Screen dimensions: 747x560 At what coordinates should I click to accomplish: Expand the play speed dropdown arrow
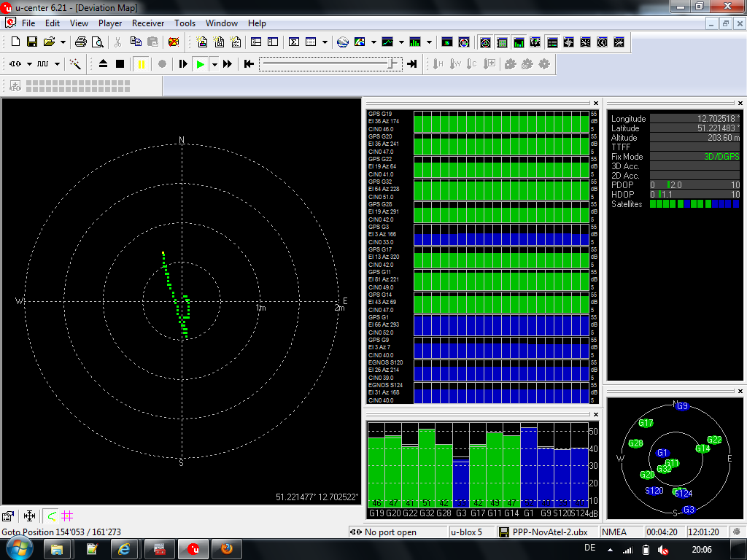click(x=214, y=64)
